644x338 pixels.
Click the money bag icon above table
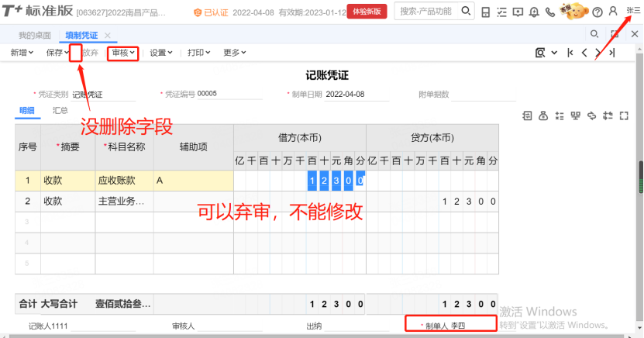click(x=543, y=116)
